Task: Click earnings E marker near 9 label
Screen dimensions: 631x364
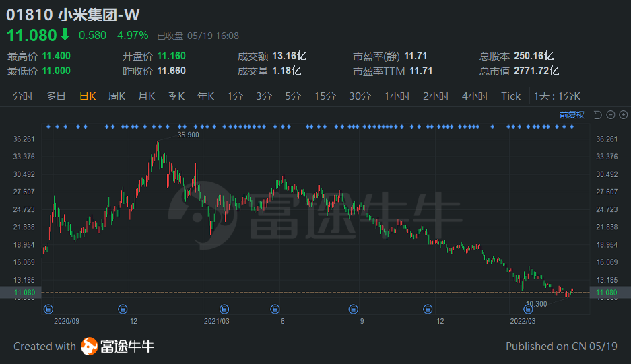Action: coord(354,310)
